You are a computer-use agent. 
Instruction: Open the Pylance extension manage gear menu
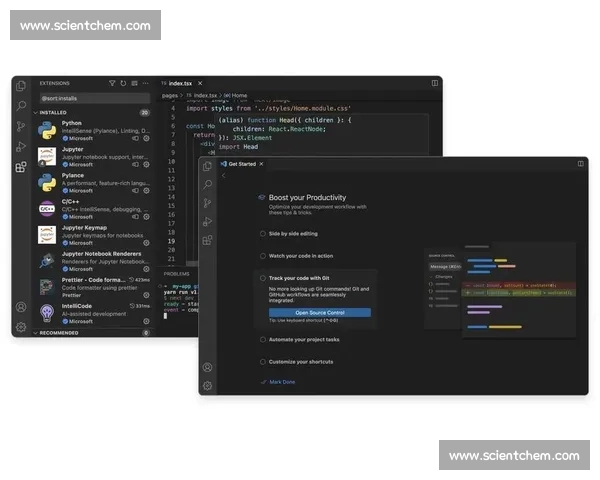tap(146, 190)
